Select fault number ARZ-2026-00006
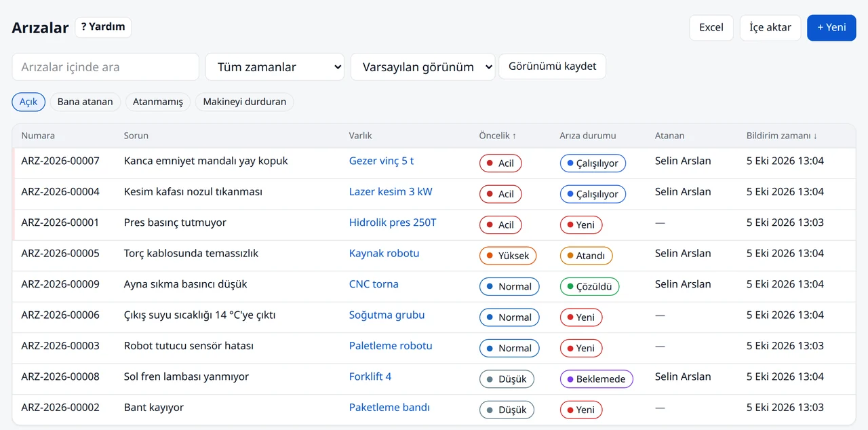The width and height of the screenshot is (868, 430). [60, 315]
